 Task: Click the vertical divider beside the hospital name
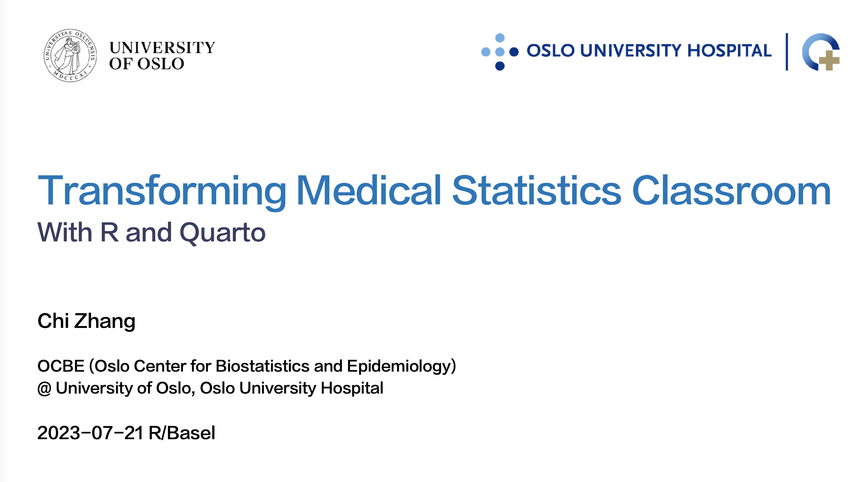coord(787,52)
